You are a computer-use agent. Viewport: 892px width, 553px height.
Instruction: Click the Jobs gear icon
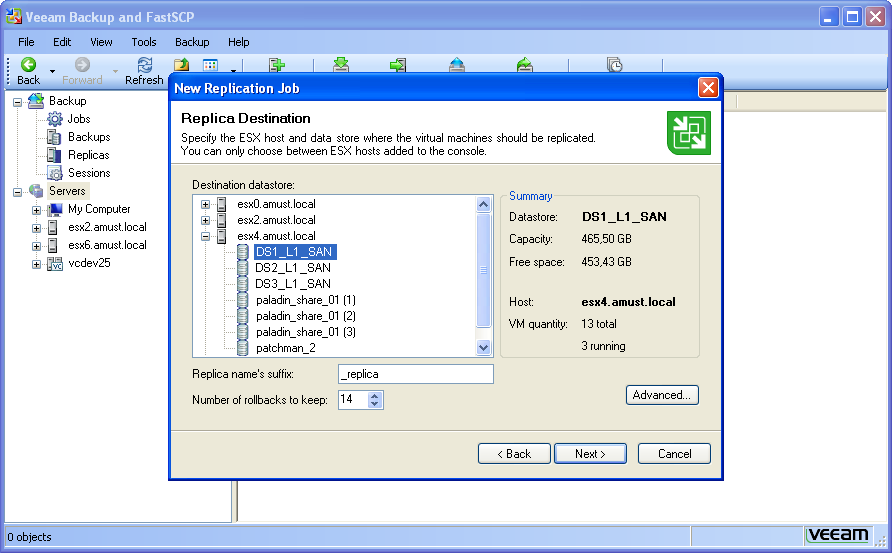click(55, 119)
